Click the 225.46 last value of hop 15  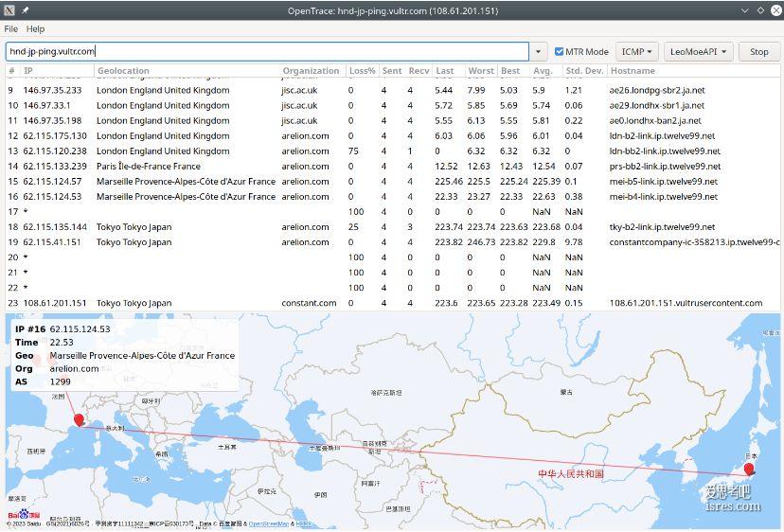point(449,181)
